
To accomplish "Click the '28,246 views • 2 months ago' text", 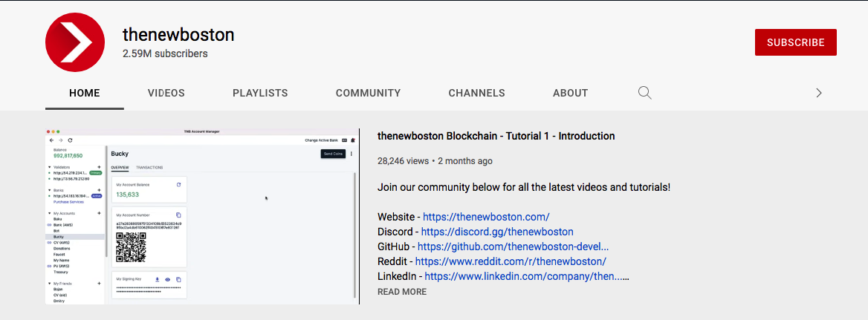I will (435, 161).
